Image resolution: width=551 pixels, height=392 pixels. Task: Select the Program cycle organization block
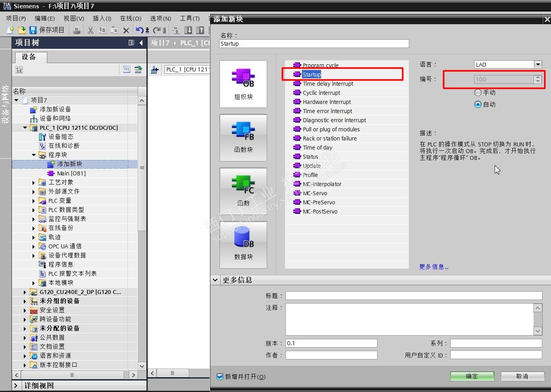click(x=321, y=65)
